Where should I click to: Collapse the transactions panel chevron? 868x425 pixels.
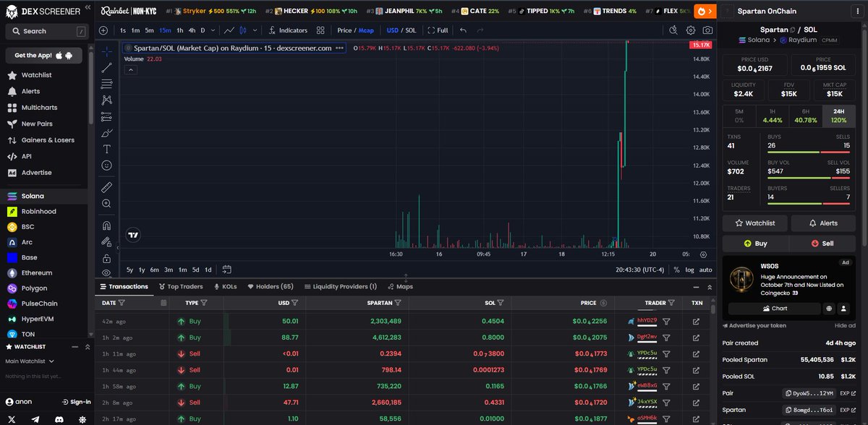coord(709,287)
